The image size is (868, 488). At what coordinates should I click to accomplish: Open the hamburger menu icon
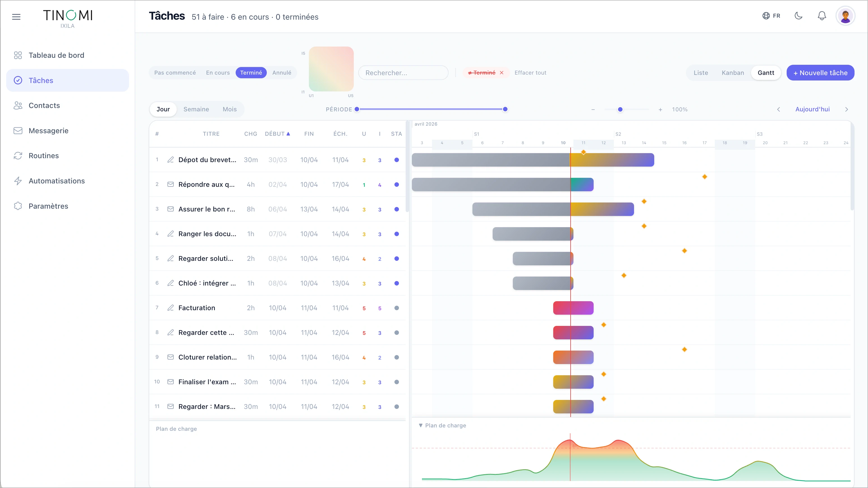[16, 17]
